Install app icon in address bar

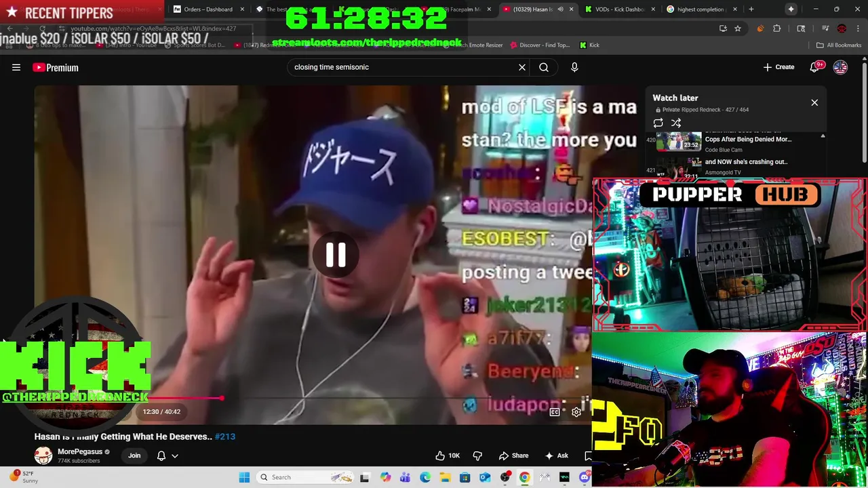(723, 28)
